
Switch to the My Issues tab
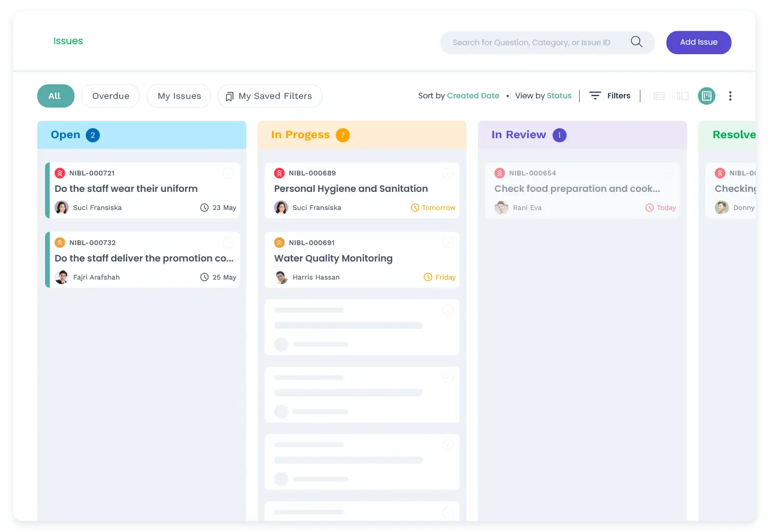[x=179, y=96]
